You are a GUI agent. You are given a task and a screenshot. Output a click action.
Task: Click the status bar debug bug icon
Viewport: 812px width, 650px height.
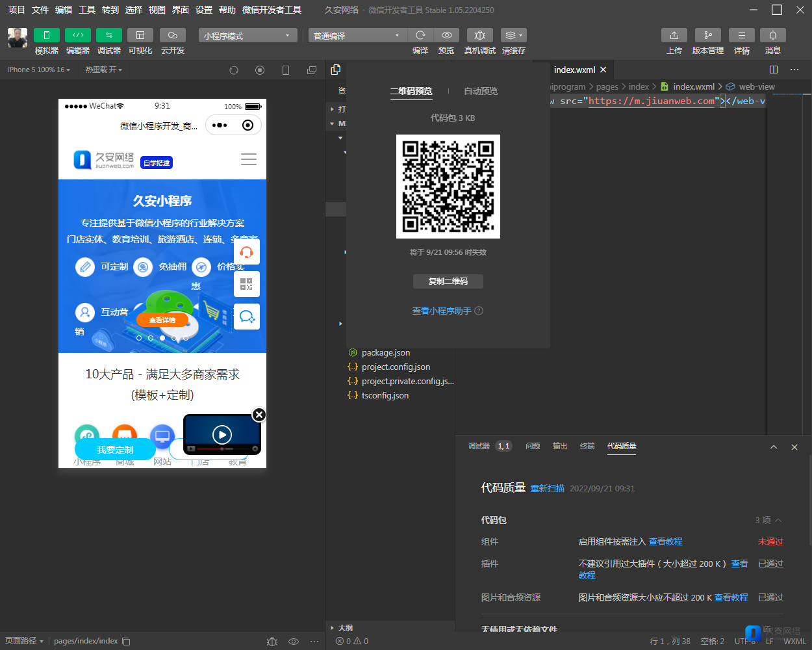click(272, 642)
